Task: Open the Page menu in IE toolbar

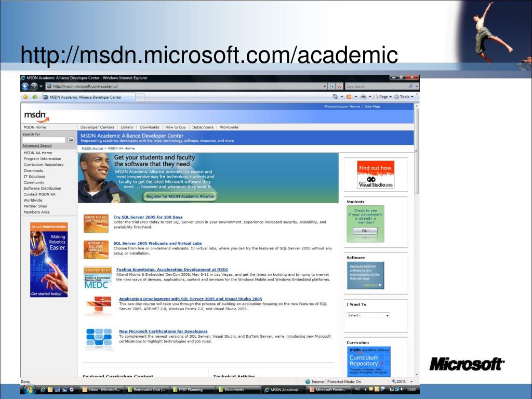Action: tap(382, 97)
